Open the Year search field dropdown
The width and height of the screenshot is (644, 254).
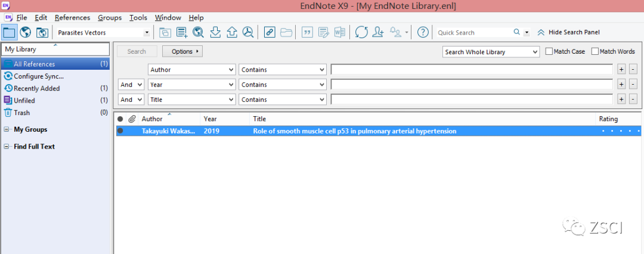click(x=191, y=85)
